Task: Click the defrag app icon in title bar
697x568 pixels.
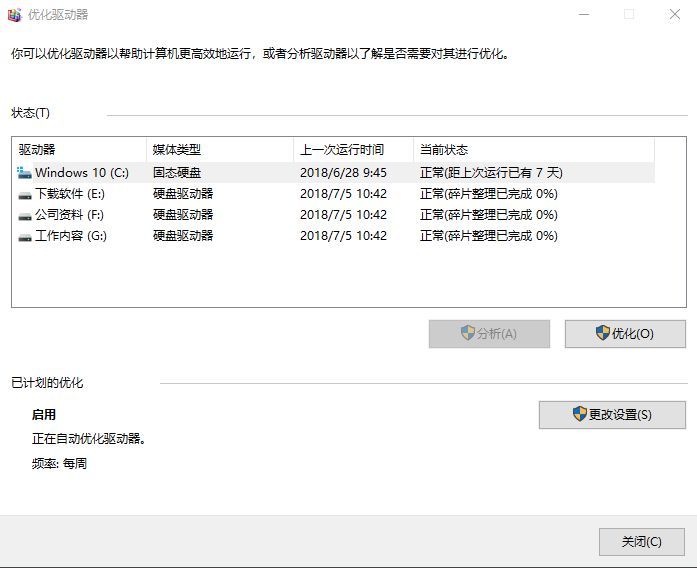Action: point(14,15)
